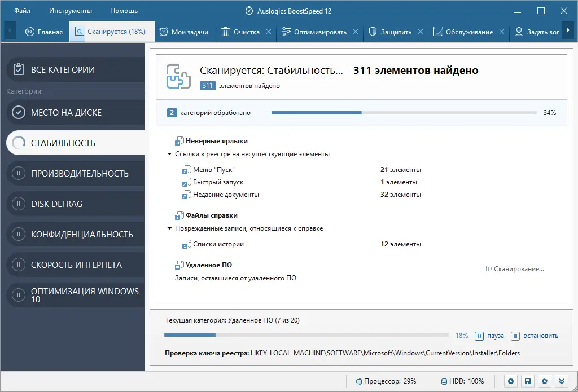Click the save report diskette icon

click(x=527, y=381)
